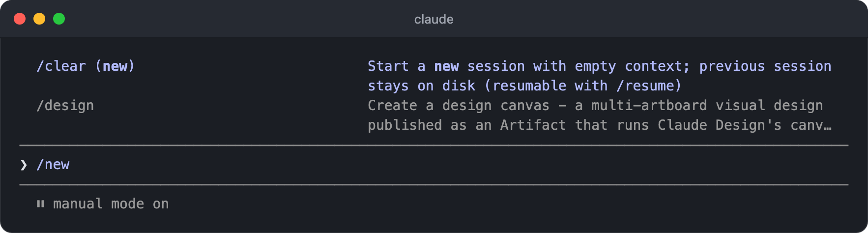Screen dimensions: 868x233
Task: Click the prompt chevron before /new
Action: [24, 165]
